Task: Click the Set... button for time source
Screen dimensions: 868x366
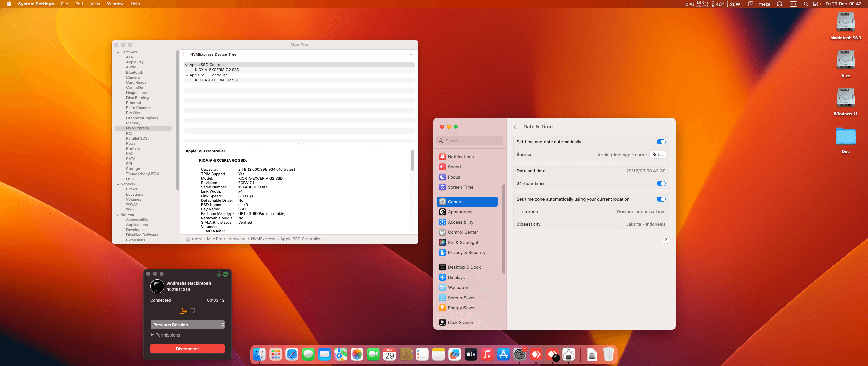Action: pyautogui.click(x=657, y=155)
